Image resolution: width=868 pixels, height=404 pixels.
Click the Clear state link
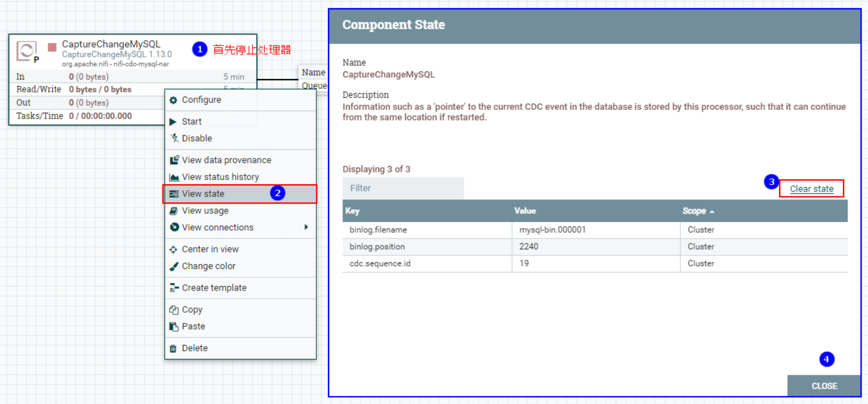(x=811, y=189)
